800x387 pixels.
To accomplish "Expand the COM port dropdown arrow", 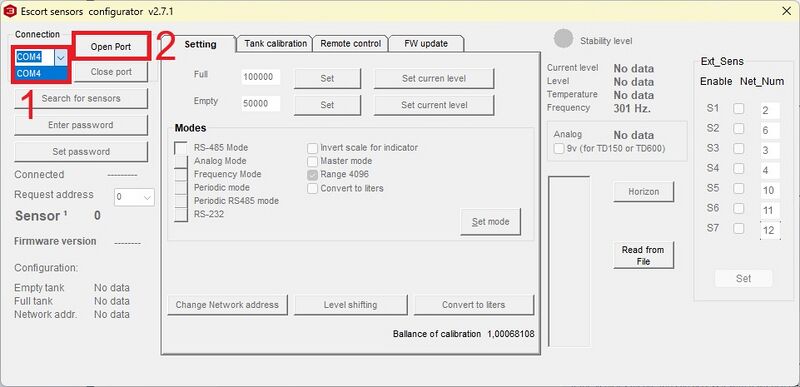I will click(x=61, y=58).
